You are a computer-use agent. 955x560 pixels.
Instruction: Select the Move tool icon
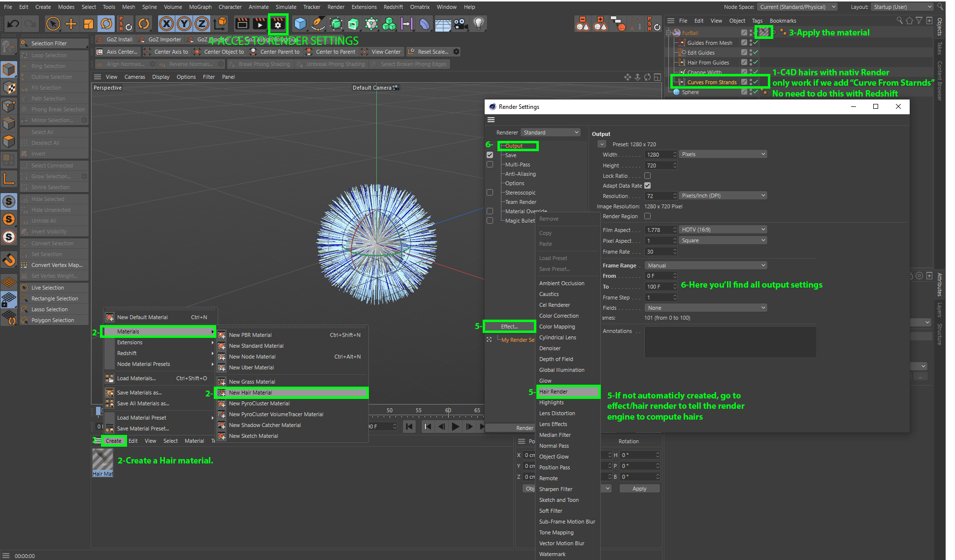click(x=71, y=24)
